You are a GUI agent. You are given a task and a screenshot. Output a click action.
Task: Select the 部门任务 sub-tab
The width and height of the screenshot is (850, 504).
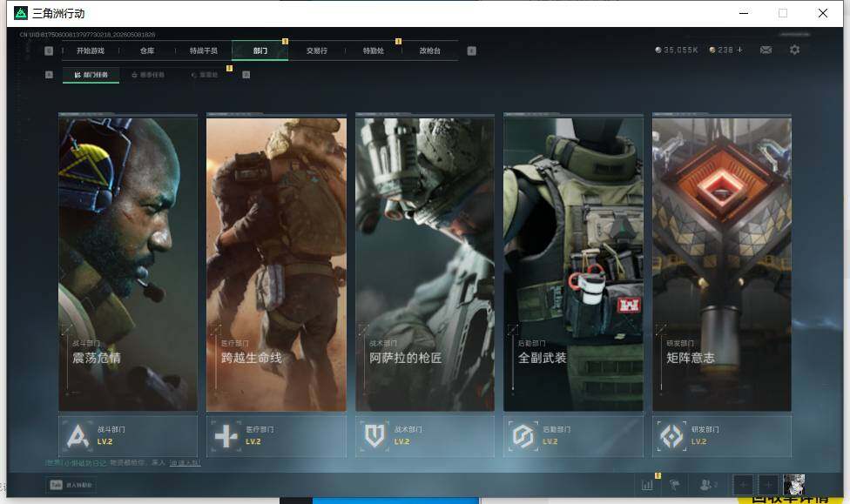pyautogui.click(x=91, y=75)
